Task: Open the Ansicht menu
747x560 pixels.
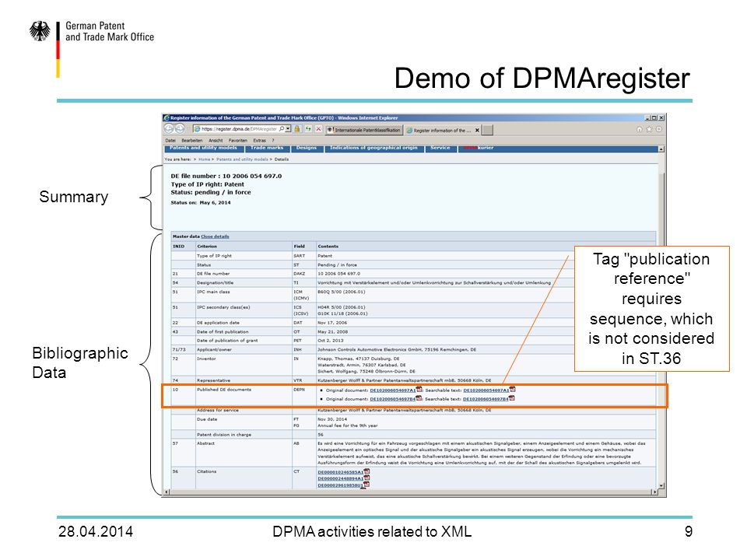Action: point(216,141)
